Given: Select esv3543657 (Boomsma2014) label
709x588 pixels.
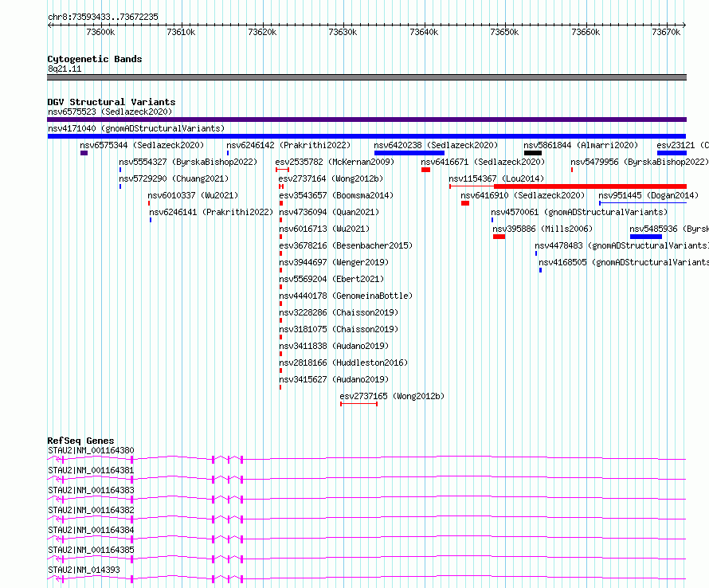Looking at the screenshot, I should 336,195.
